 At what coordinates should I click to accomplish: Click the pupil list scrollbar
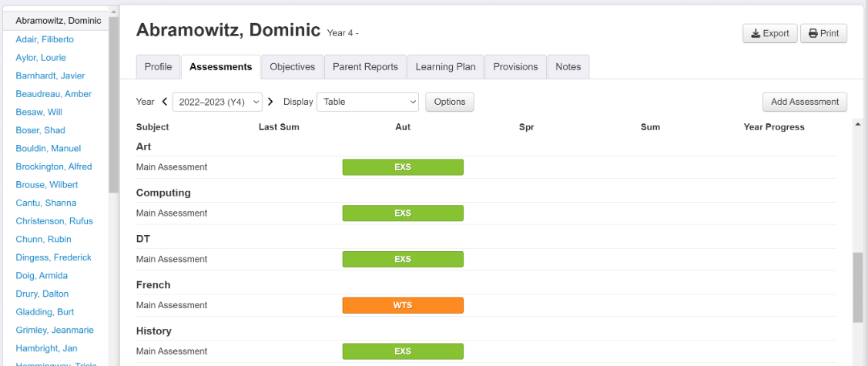coord(114,100)
